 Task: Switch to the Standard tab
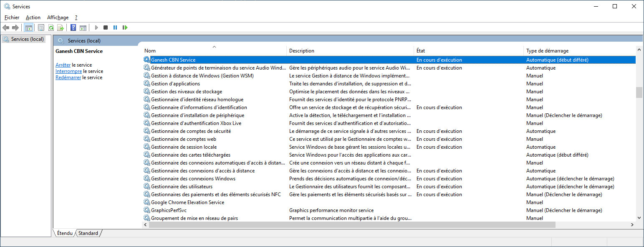coord(88,233)
